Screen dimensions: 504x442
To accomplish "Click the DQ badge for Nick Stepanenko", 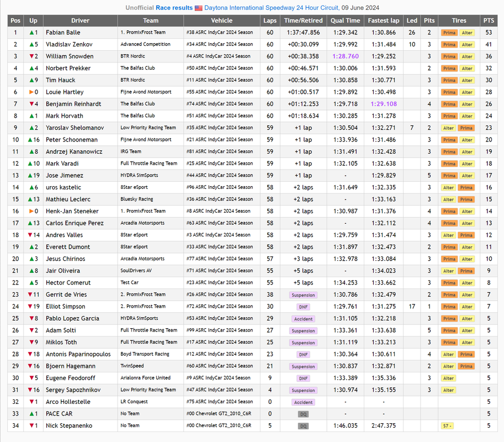I will [x=304, y=426].
